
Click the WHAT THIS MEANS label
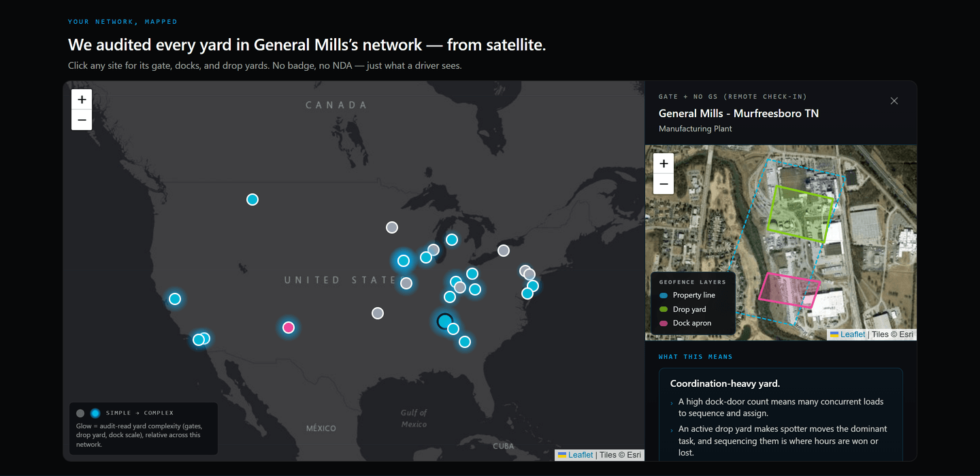tap(696, 357)
